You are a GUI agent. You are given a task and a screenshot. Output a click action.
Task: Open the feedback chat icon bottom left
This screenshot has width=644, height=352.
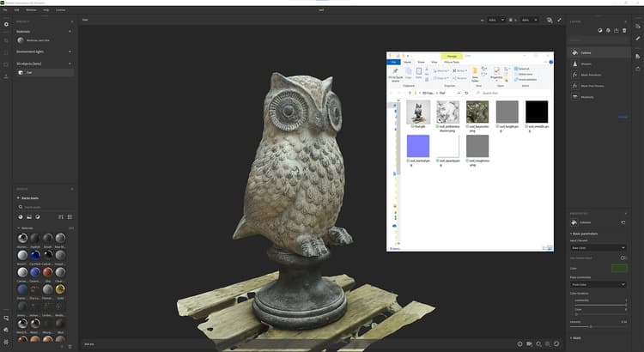click(x=6, y=318)
